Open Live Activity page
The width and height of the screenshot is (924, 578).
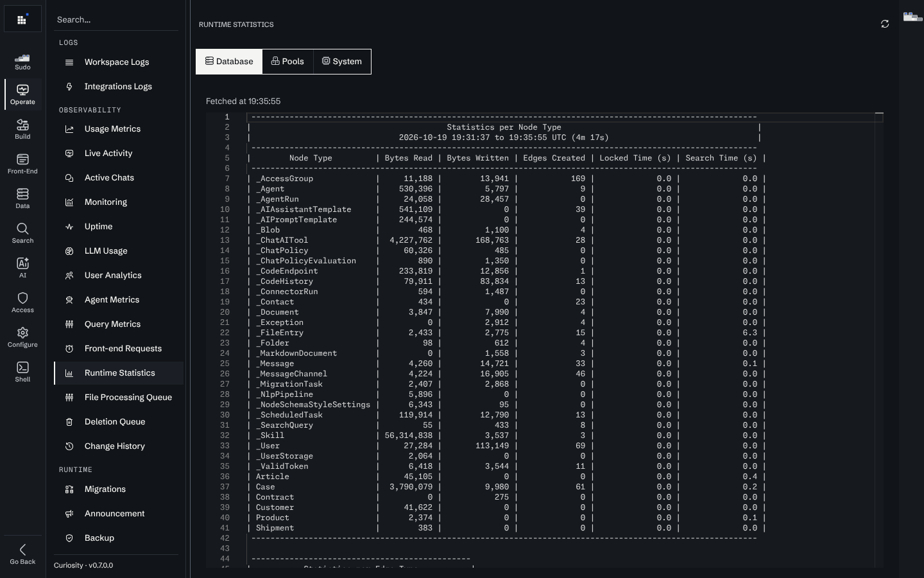(119, 153)
